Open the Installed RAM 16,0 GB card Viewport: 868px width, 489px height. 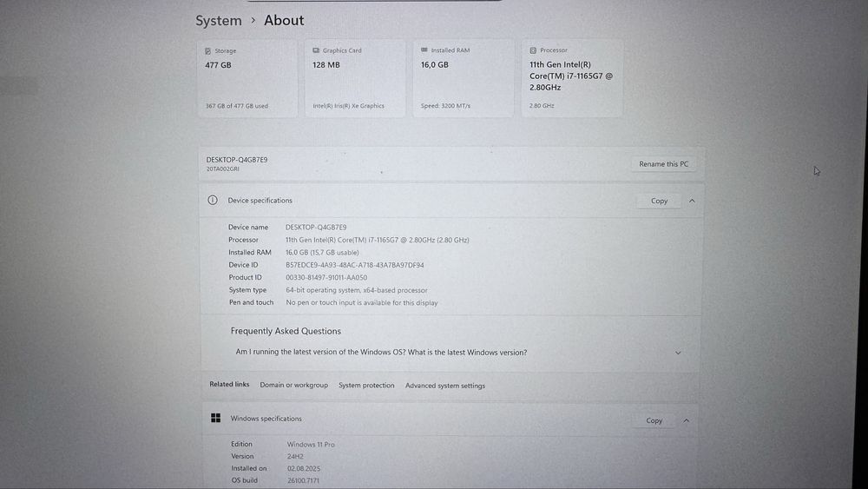463,78
